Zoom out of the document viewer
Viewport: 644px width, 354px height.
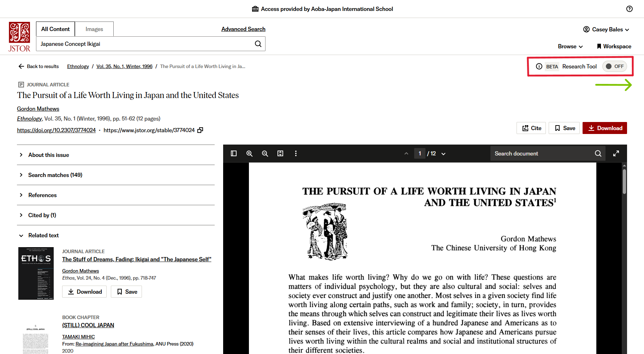(x=265, y=153)
